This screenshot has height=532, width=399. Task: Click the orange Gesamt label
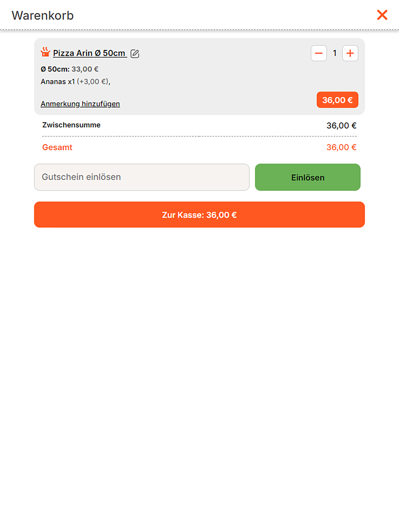[x=57, y=147]
